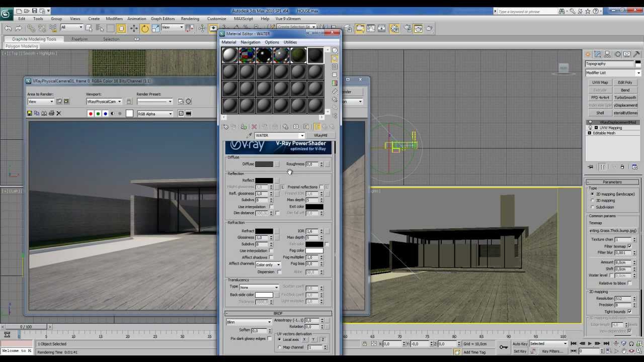
Task: Uncheck Tight bounds checkbox
Action: [x=629, y=312]
